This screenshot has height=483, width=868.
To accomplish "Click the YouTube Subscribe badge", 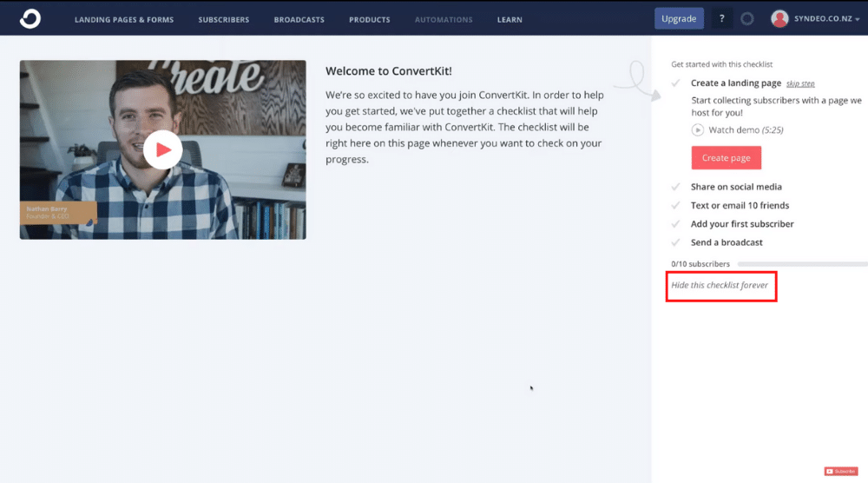I will 841,471.
